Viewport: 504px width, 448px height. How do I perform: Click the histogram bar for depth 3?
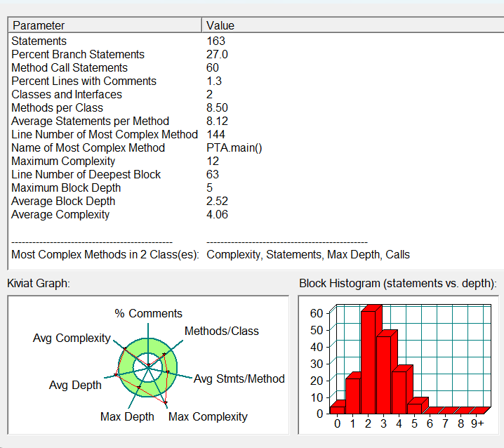tap(384, 374)
